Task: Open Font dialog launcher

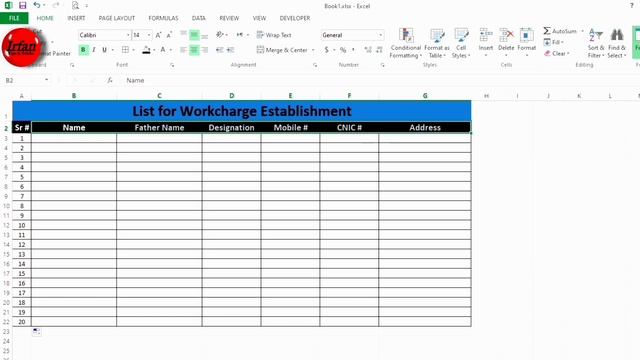Action: (172, 65)
